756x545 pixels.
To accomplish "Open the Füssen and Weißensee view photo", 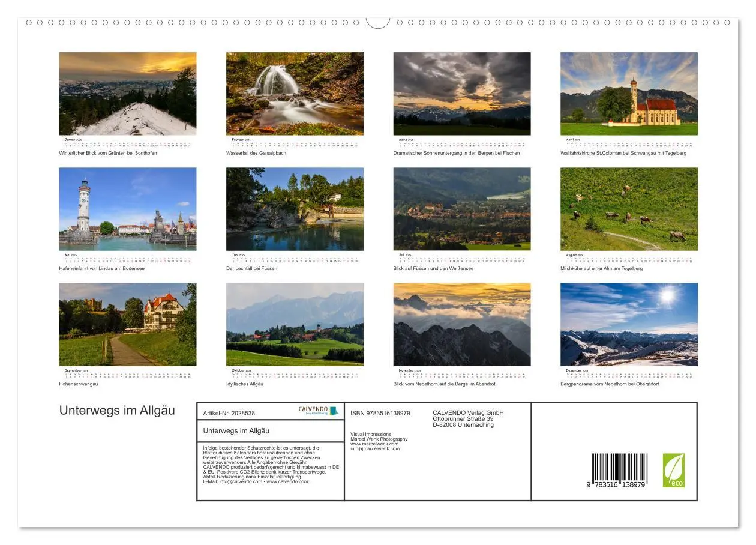I will (462, 209).
